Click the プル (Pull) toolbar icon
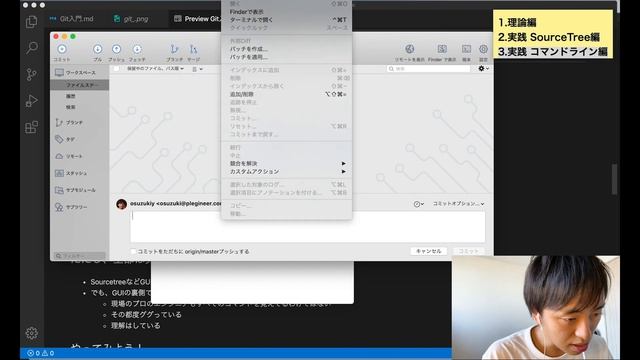The height and width of the screenshot is (360, 640). tap(98, 49)
